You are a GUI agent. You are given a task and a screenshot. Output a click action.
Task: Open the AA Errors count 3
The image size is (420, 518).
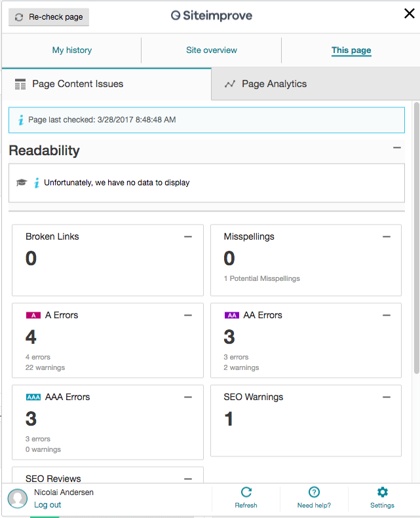(229, 337)
